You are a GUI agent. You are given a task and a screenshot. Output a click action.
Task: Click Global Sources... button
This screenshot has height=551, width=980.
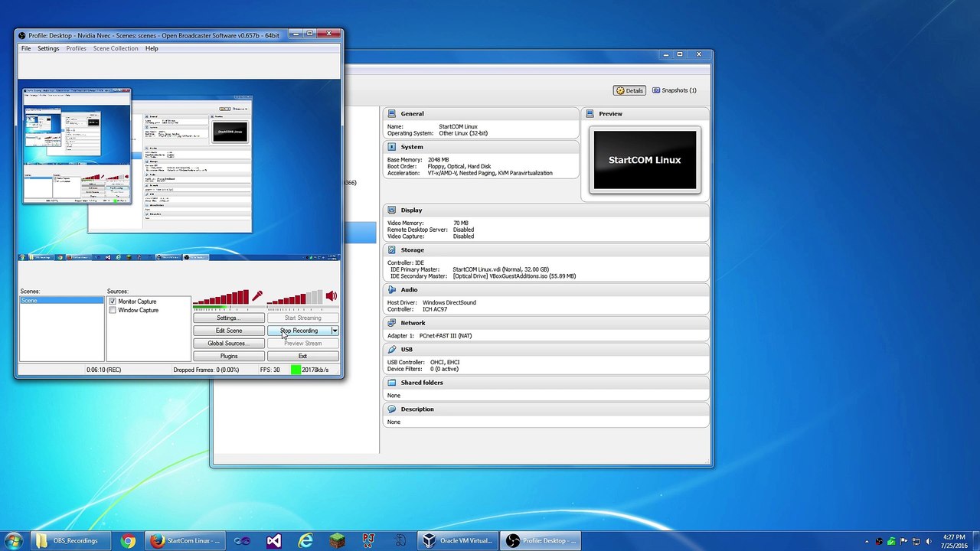(228, 343)
